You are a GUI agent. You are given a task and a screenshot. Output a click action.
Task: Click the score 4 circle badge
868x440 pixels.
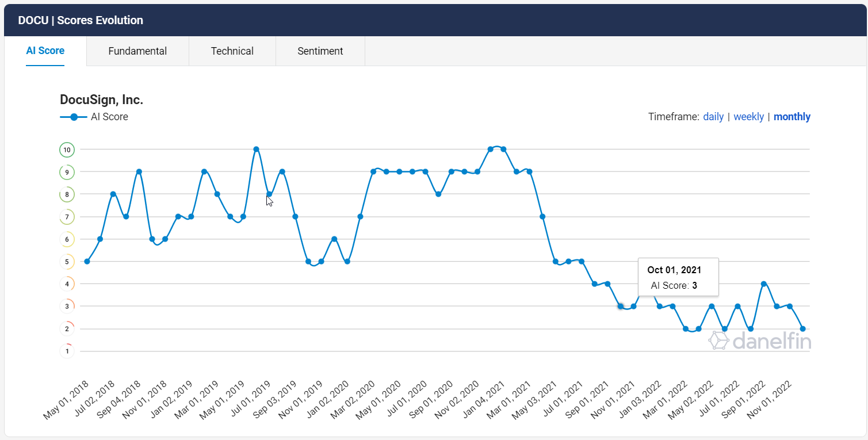pyautogui.click(x=67, y=284)
